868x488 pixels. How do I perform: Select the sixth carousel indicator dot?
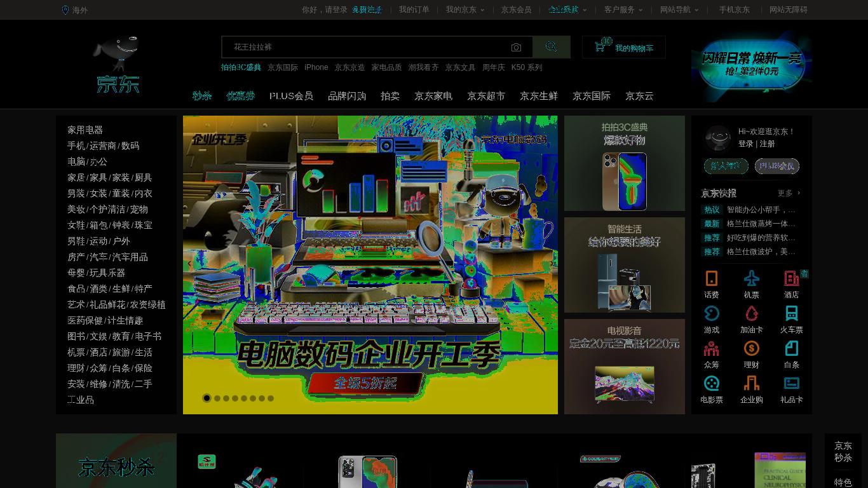(253, 398)
